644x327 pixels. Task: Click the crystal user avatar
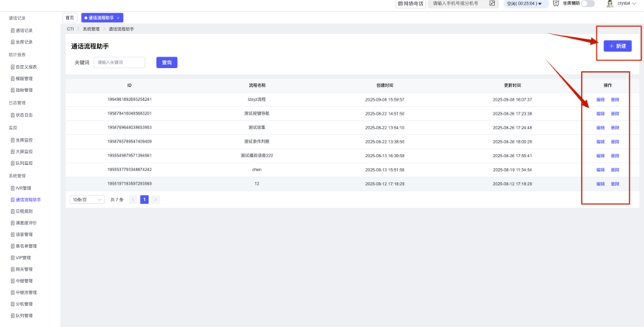(610, 4)
